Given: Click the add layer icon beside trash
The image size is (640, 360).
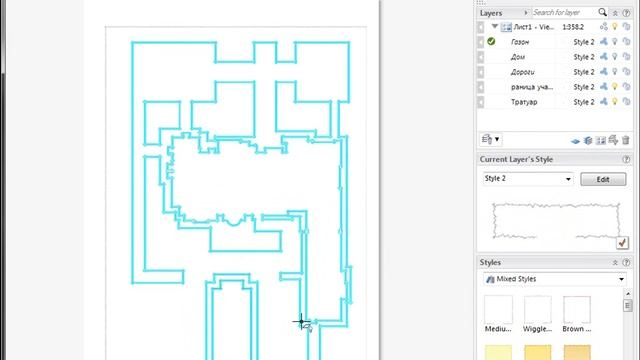Looking at the screenshot, I should (x=613, y=140).
